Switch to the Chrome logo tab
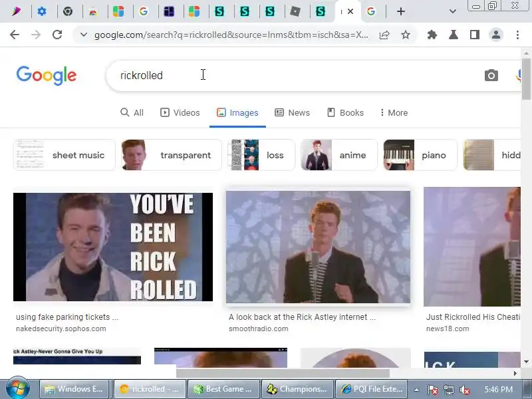This screenshot has width=532, height=399. tap(68, 11)
